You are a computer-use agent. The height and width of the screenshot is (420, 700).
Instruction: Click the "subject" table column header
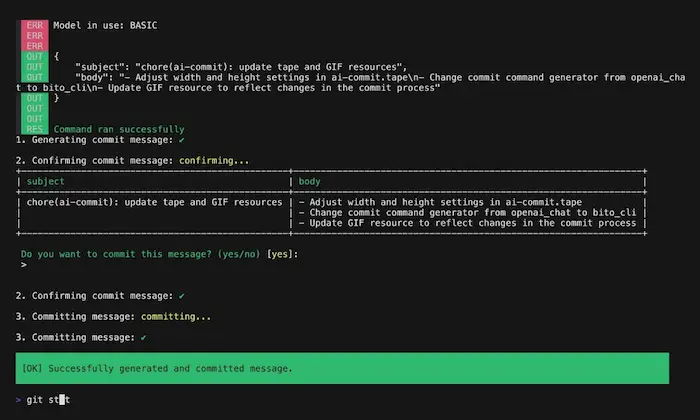point(45,181)
